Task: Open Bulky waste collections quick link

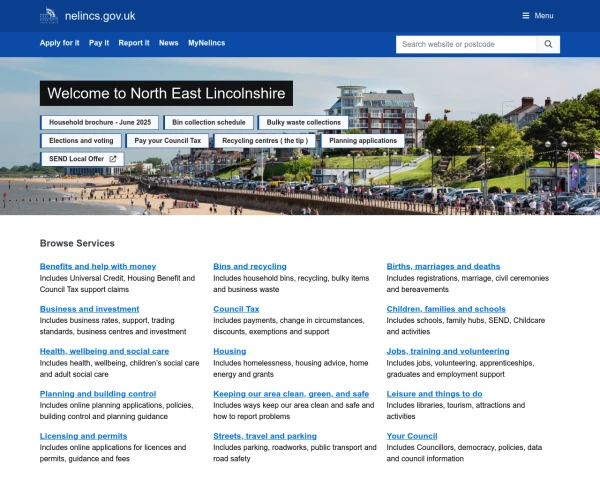Action: tap(303, 122)
